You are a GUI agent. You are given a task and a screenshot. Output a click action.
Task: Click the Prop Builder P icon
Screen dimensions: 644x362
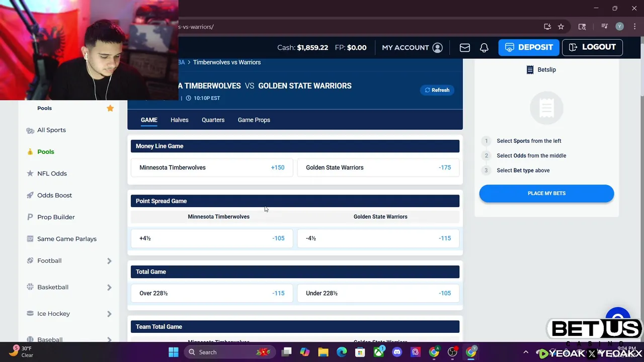pyautogui.click(x=30, y=217)
